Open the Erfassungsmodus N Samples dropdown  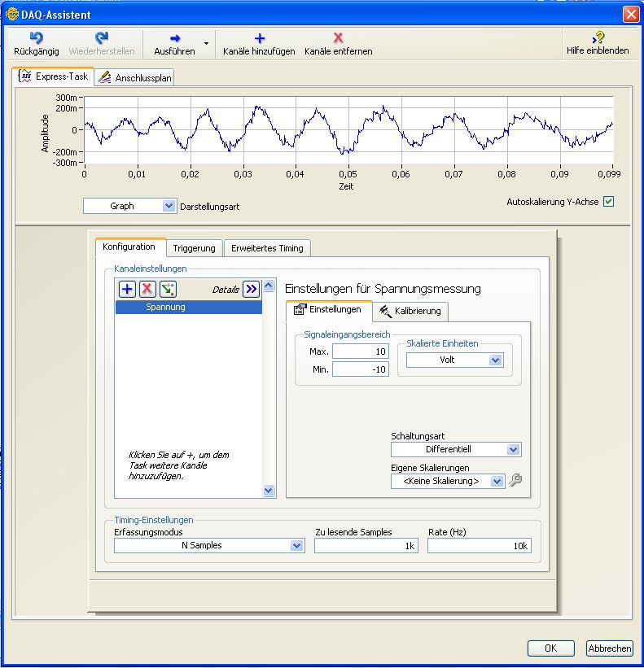pos(209,546)
